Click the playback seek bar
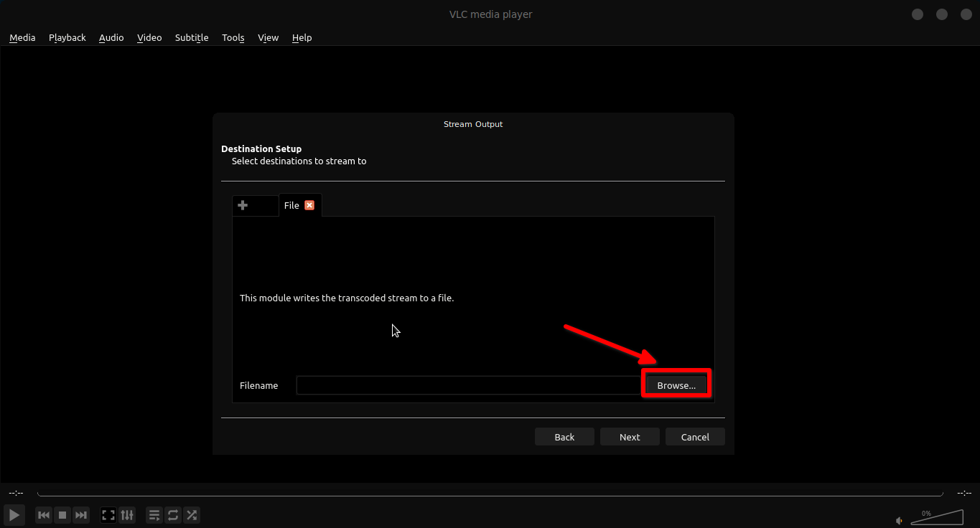The width and height of the screenshot is (980, 528). coord(490,494)
